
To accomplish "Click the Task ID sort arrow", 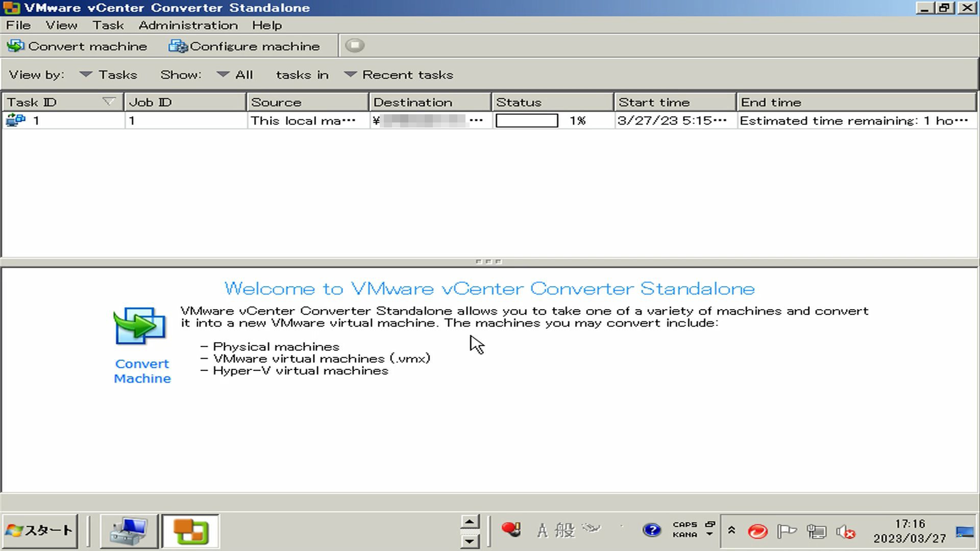I will (109, 102).
